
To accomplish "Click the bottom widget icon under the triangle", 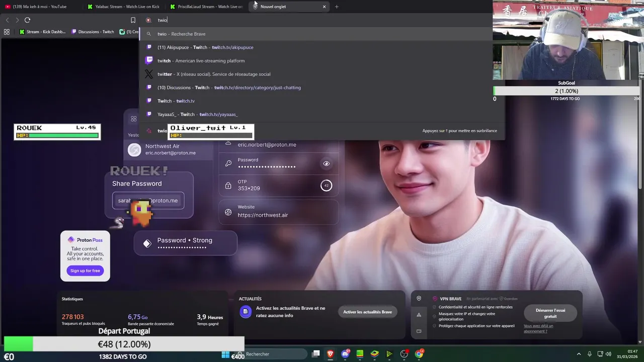I will pyautogui.click(x=419, y=331).
